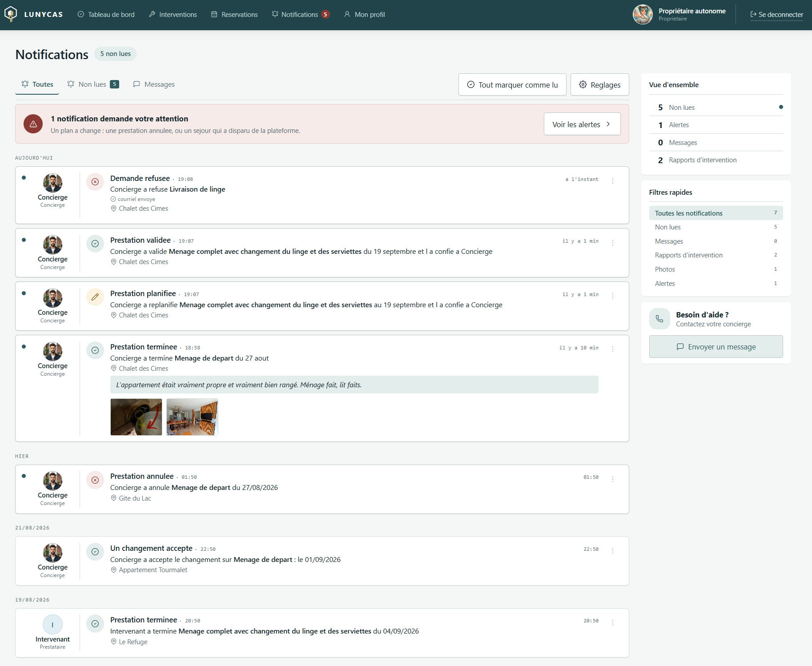
Task: Filter by Alertes in Filtres rapides
Action: [716, 284]
